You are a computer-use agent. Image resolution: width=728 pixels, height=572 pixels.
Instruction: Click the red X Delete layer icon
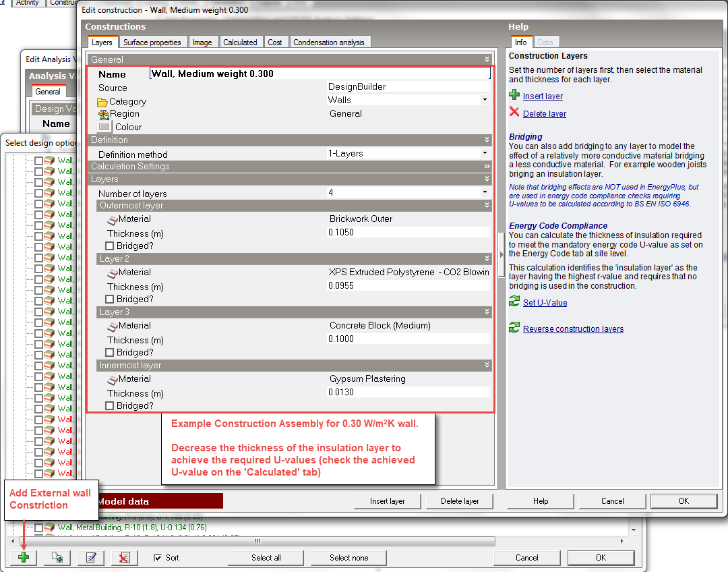(514, 113)
